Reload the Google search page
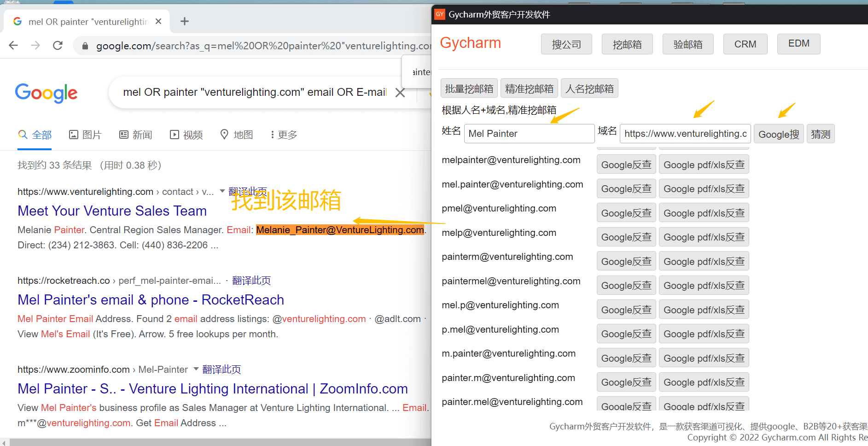Screen dimensions: 868x446 point(58,45)
